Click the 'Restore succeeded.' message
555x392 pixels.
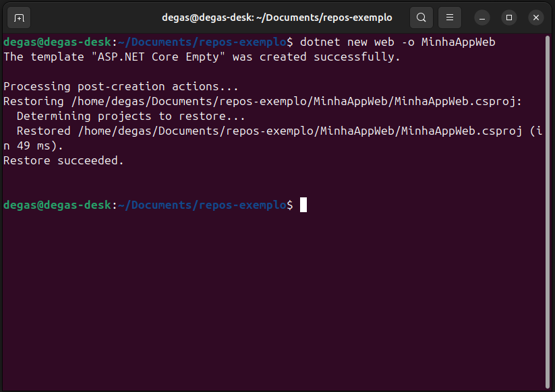pos(63,161)
